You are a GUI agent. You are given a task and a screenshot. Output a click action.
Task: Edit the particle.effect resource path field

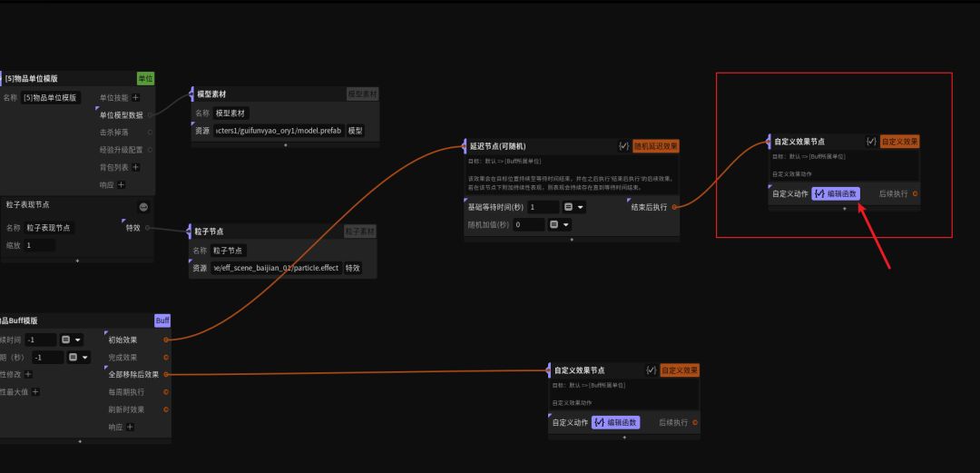pyautogui.click(x=276, y=268)
